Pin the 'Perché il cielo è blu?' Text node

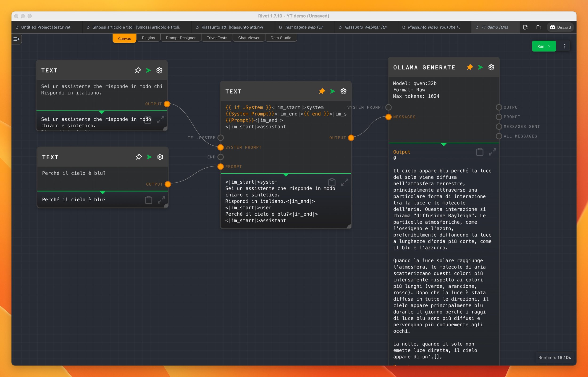pyautogui.click(x=139, y=157)
